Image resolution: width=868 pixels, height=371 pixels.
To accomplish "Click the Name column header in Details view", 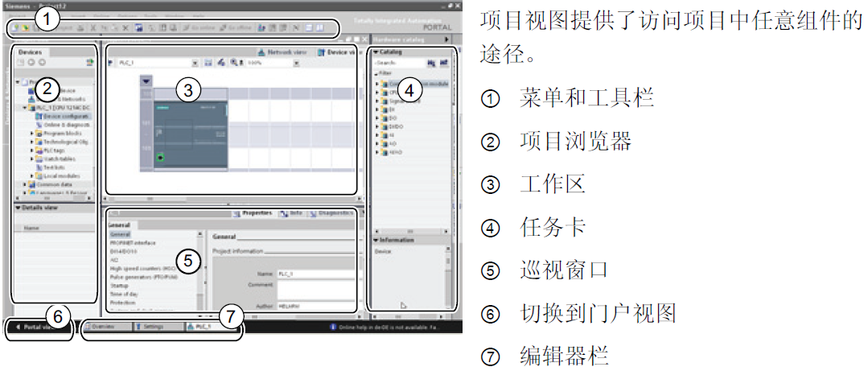I will tap(31, 228).
